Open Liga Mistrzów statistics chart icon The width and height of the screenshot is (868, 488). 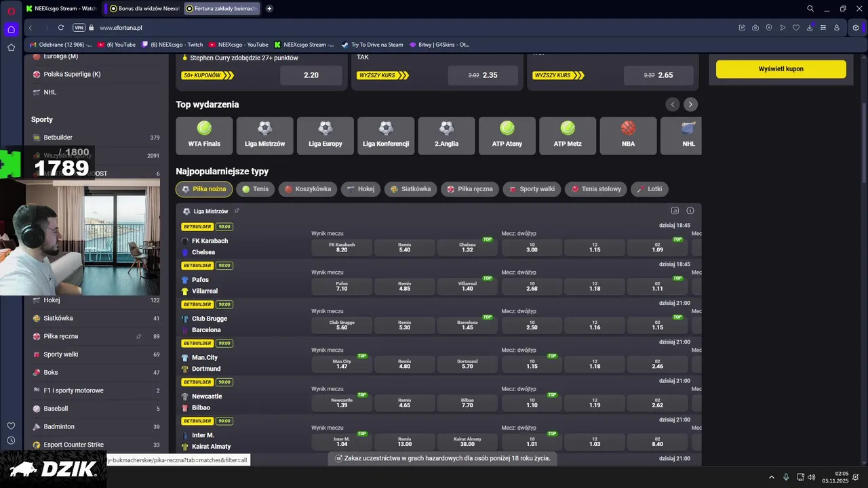675,211
